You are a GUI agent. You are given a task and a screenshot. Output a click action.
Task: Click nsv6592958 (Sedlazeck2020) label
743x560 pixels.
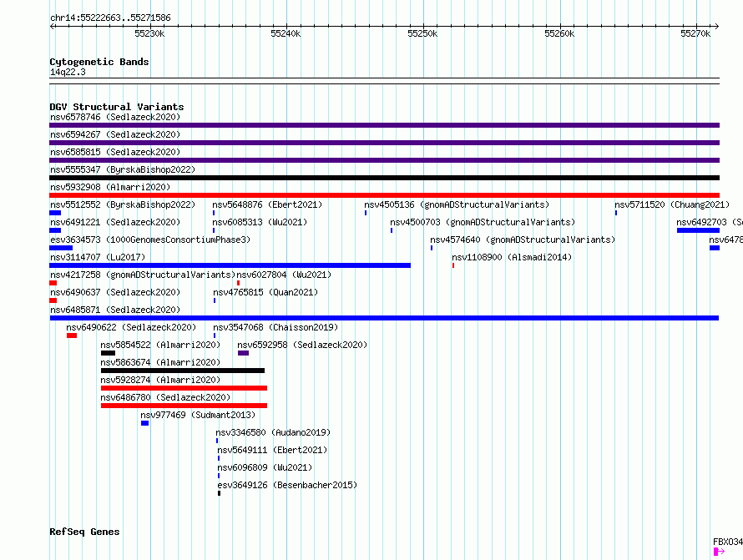pyautogui.click(x=302, y=345)
